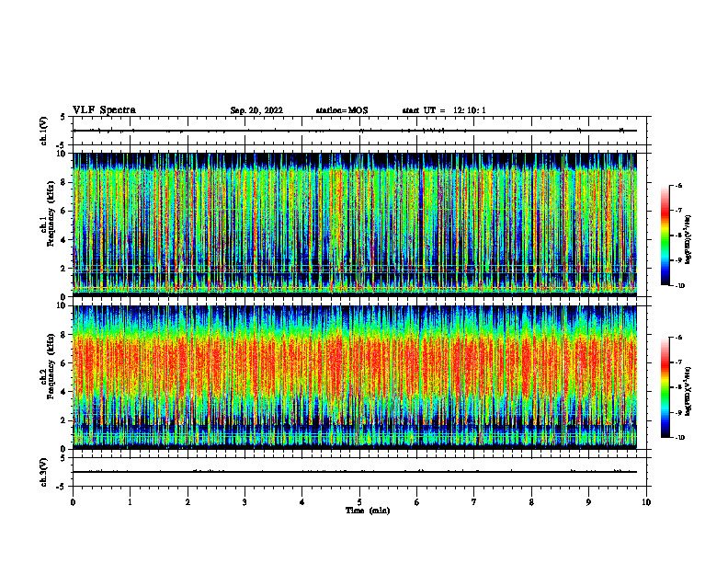The image size is (728, 563).
Task: Click the ch.1 frequency axis "4" tick label
Action: coord(63,240)
